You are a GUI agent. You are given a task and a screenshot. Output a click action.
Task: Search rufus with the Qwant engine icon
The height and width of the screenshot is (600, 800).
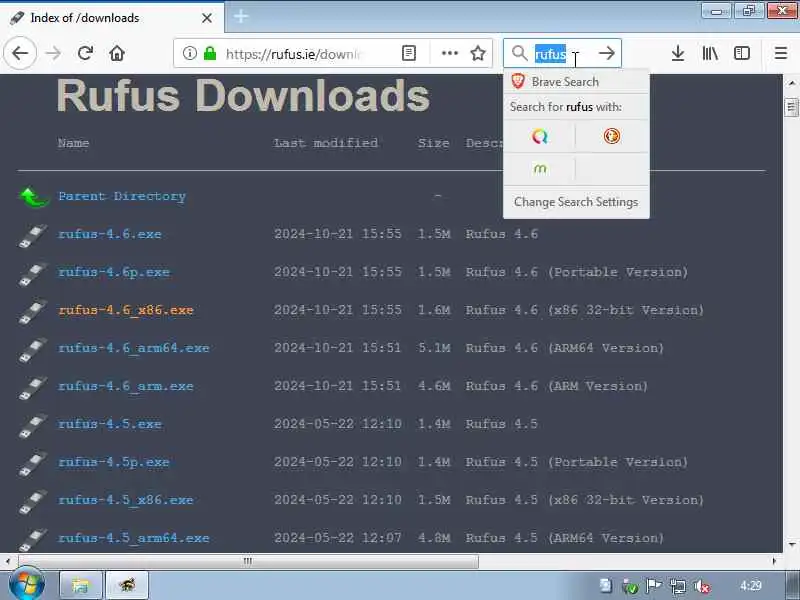[540, 136]
